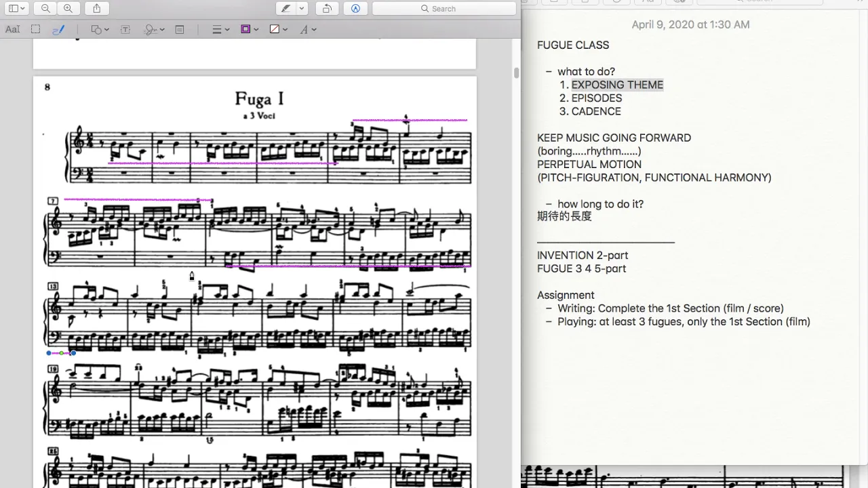Click the Chinese text '期待的長度'

[x=564, y=216]
